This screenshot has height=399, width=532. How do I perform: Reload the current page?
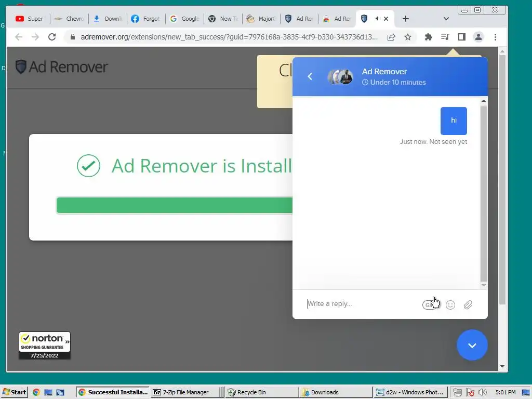coord(52,37)
